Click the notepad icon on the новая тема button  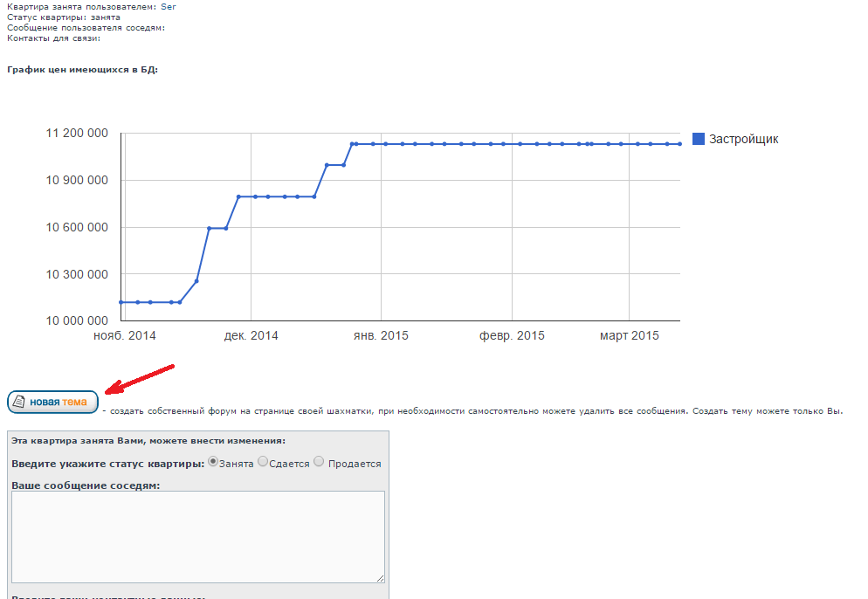click(x=19, y=403)
